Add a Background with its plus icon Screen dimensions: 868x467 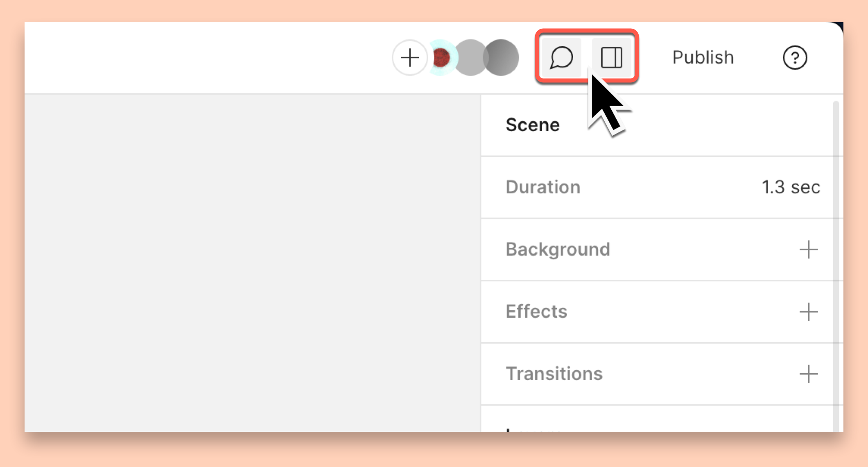click(x=808, y=249)
